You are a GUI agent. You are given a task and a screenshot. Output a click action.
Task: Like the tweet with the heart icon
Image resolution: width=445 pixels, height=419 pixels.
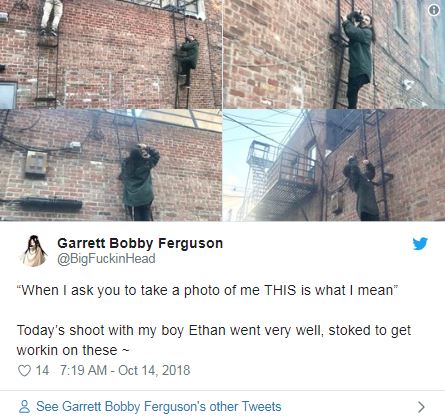point(24,371)
